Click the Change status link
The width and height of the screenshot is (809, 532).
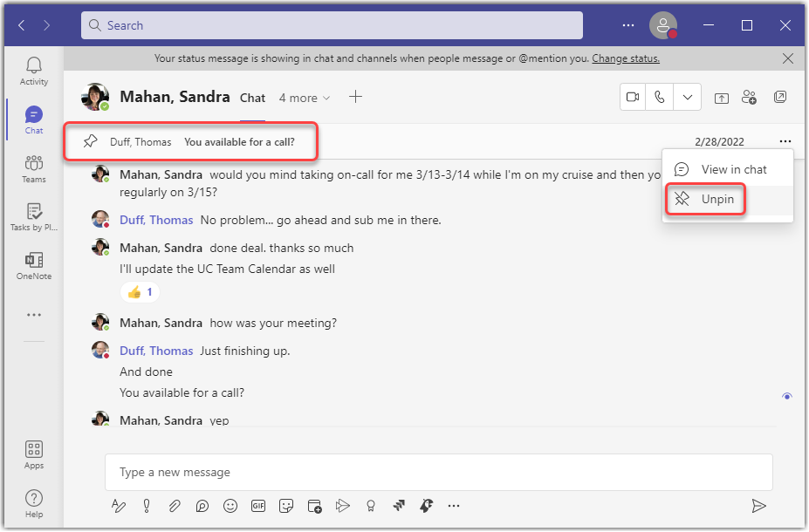click(626, 58)
